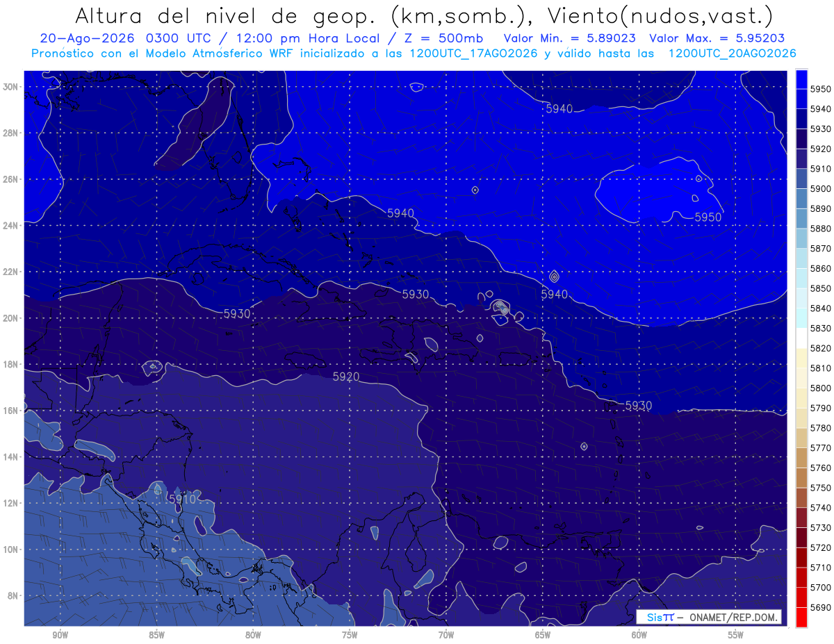Click the 14N latitude axis label
This screenshot has height=644, width=834.
pos(10,456)
